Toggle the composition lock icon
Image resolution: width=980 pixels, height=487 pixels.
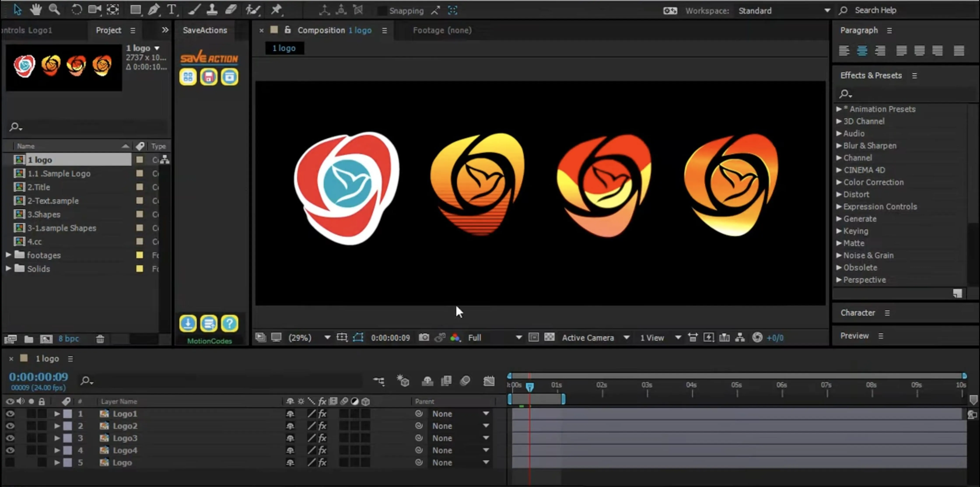288,30
